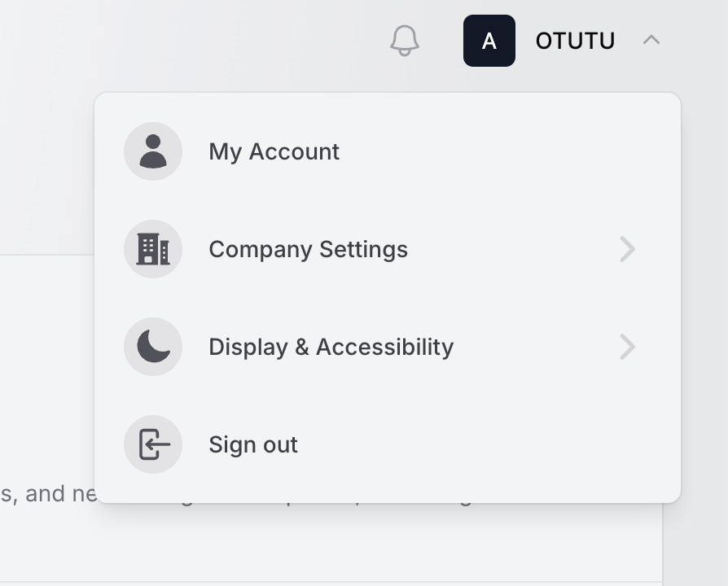Click empty space right of My Account label

(489, 152)
